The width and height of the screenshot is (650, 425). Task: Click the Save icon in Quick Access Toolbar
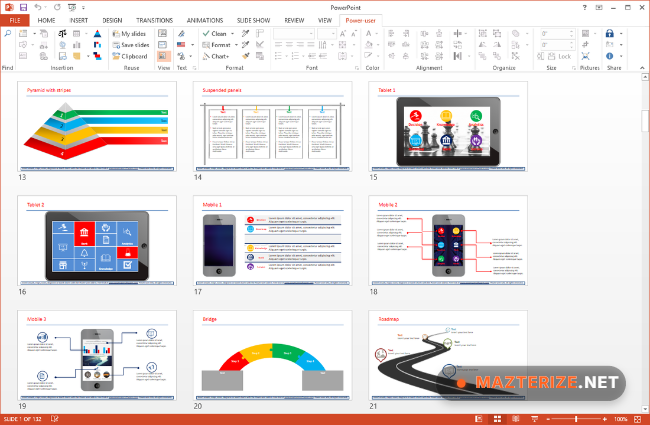pyautogui.click(x=23, y=7)
